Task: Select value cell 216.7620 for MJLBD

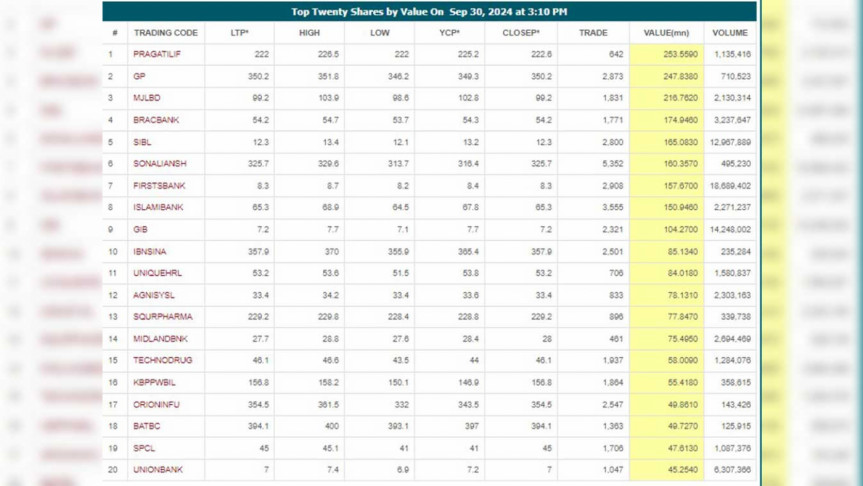Action: tap(680, 98)
